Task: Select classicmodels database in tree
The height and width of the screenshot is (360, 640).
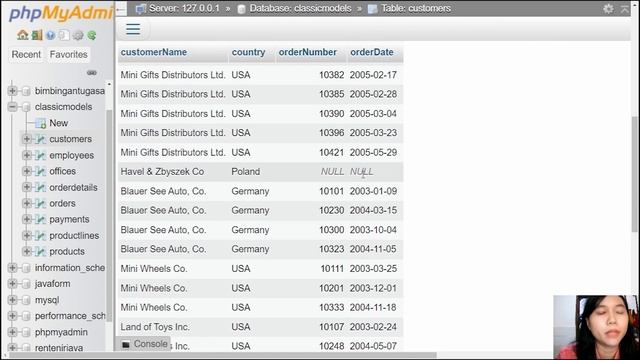Action: click(63, 107)
